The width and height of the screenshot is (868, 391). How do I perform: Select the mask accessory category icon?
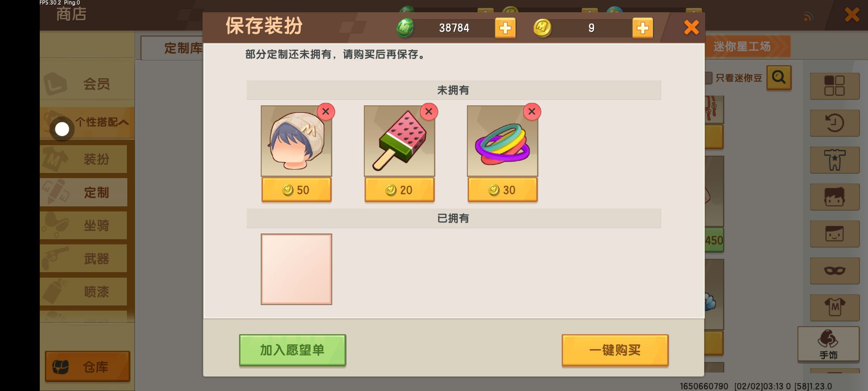click(835, 271)
